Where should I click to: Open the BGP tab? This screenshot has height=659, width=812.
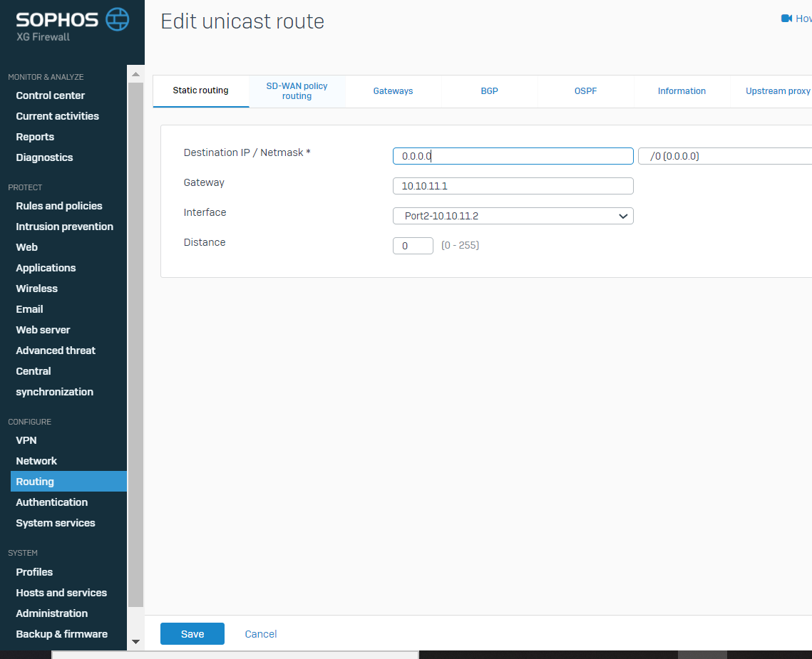489,91
